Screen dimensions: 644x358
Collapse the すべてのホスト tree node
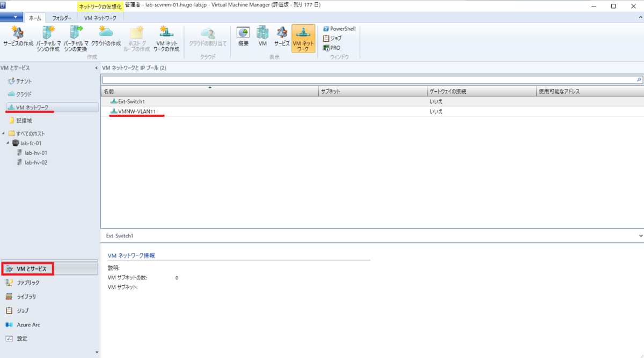point(4,133)
